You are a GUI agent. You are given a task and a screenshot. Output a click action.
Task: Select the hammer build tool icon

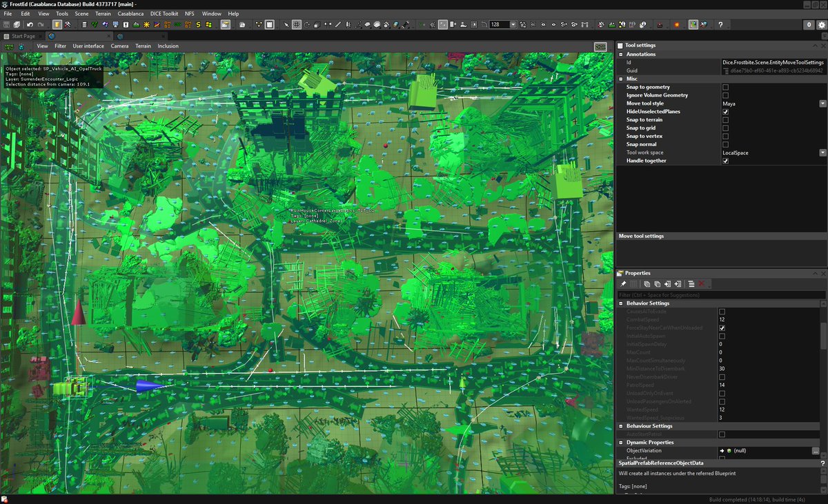[68, 24]
